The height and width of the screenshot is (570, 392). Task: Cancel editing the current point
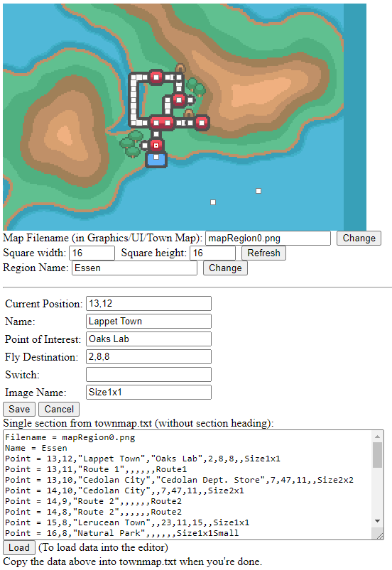click(59, 409)
